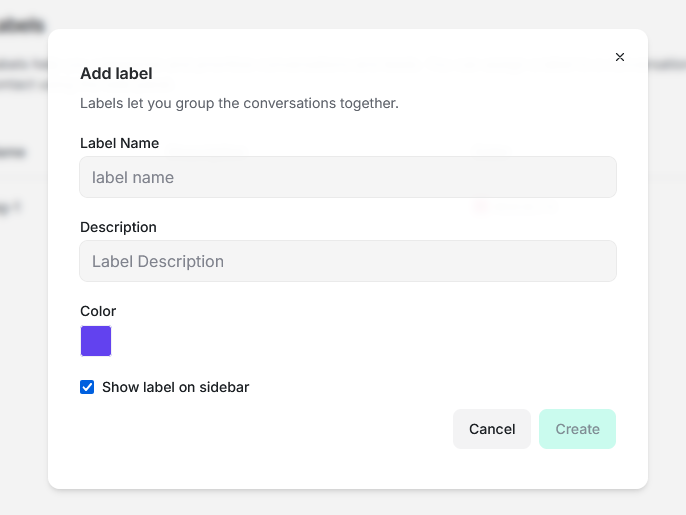This screenshot has height=515, width=686.
Task: Submit the new label with Create
Action: pos(577,429)
